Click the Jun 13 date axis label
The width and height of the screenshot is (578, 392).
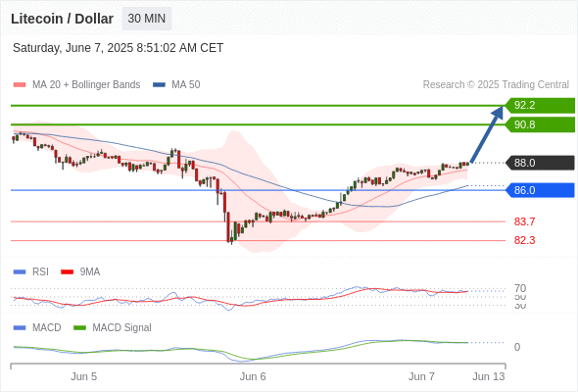489,376
